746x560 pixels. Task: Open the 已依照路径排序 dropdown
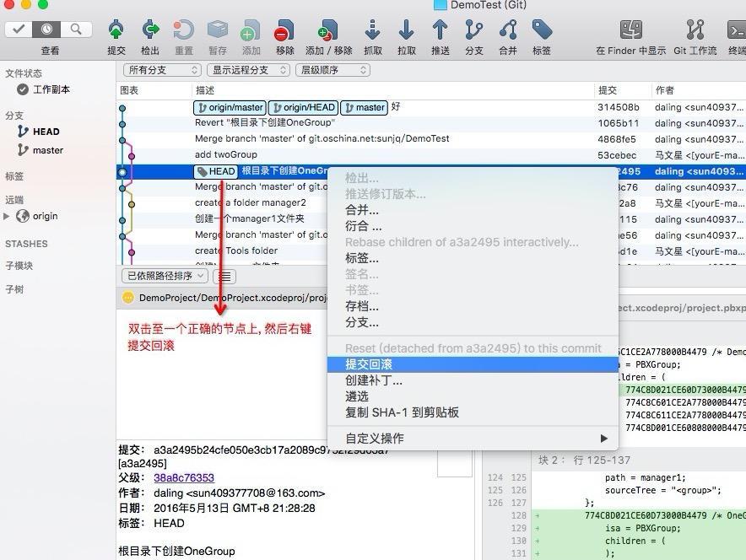tap(165, 276)
